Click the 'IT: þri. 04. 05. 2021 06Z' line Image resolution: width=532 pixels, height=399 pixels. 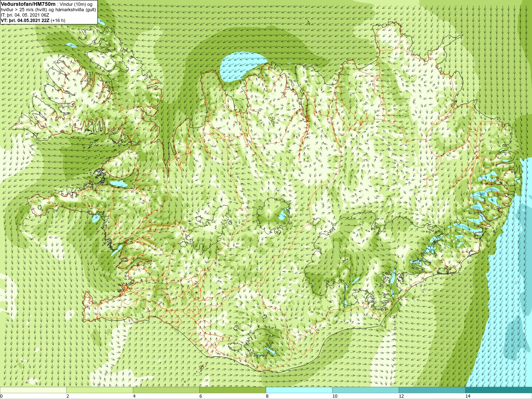[x=25, y=15]
